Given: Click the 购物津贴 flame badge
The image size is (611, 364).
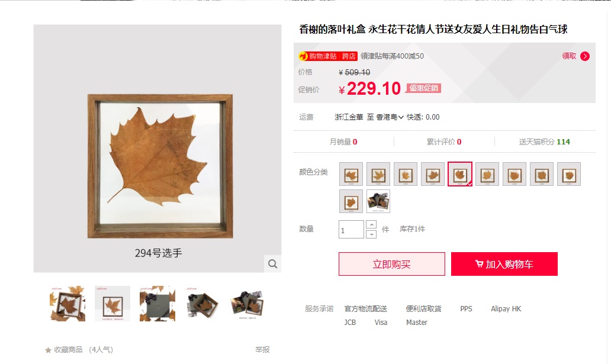Looking at the screenshot, I should click(x=327, y=56).
